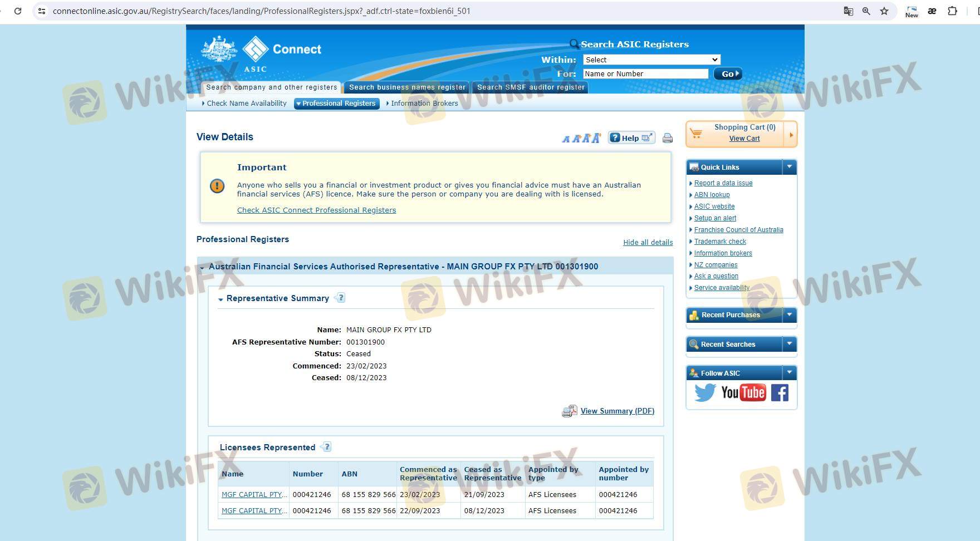Open ASIC's YouTube channel icon

(x=743, y=393)
